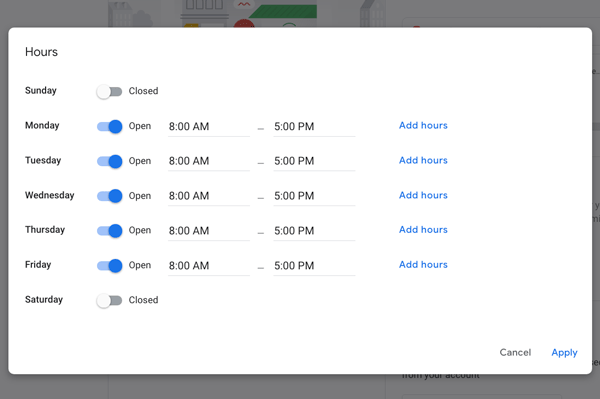Switch off Wednesday hours toggle
600x399 pixels.
pyautogui.click(x=109, y=196)
